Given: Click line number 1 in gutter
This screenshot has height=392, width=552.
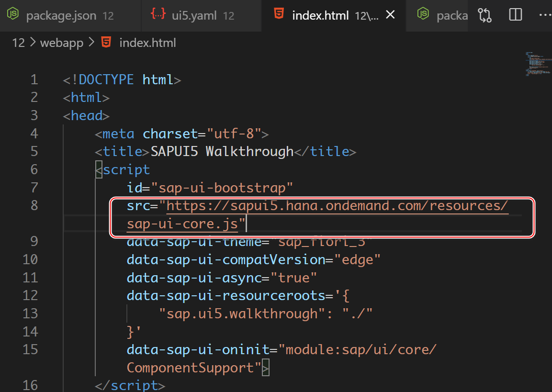Looking at the screenshot, I should coord(34,80).
